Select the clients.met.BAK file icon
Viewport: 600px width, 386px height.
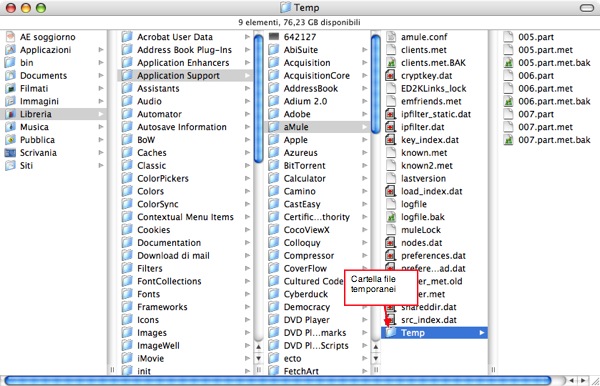click(391, 63)
